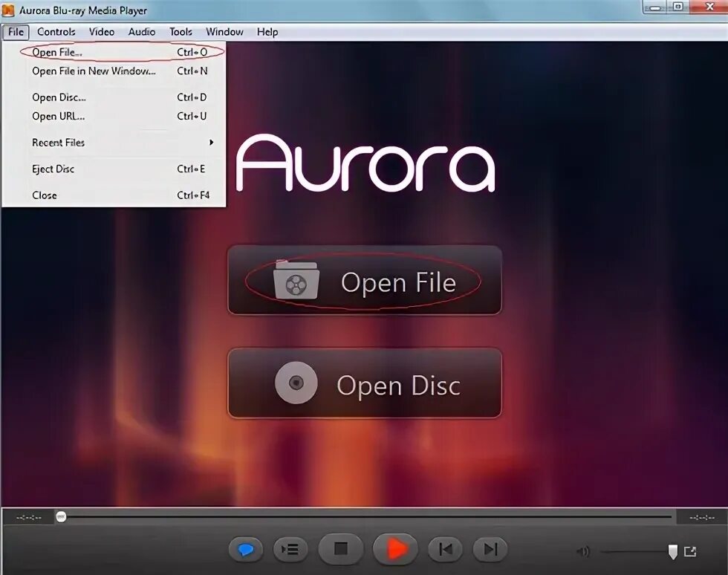Click the playback progress slider handle
Image resolution: width=728 pixels, height=575 pixels.
pos(61,516)
